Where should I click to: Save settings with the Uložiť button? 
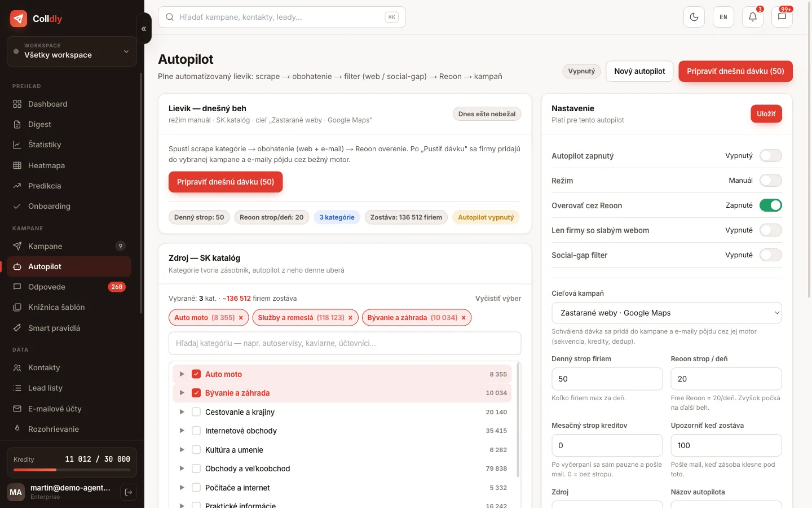pyautogui.click(x=766, y=114)
